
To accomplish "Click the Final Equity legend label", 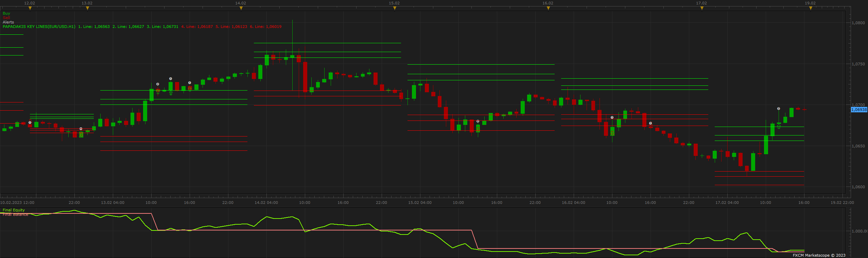I will pos(14,210).
